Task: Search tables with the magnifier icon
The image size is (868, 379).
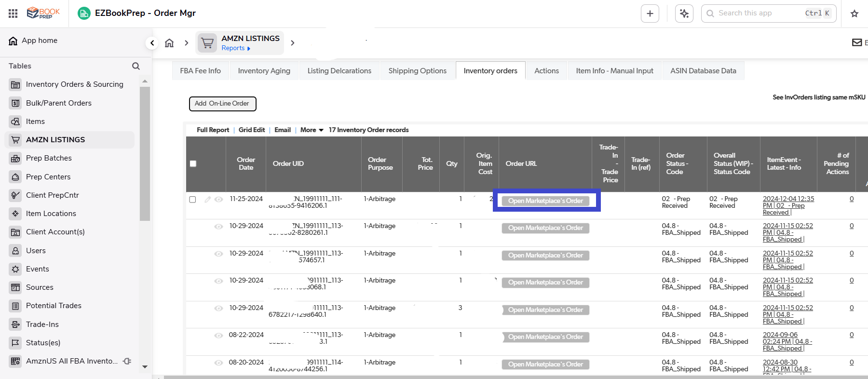Action: pos(136,66)
